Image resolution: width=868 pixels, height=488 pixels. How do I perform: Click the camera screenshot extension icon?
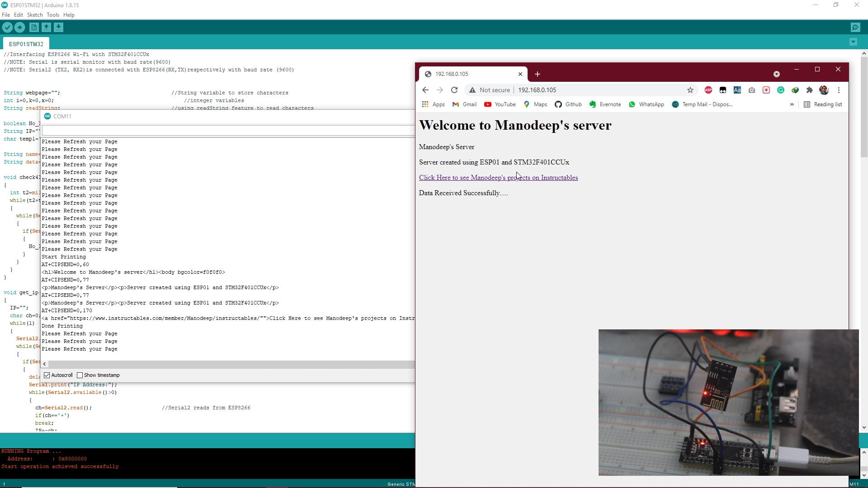coord(752,90)
